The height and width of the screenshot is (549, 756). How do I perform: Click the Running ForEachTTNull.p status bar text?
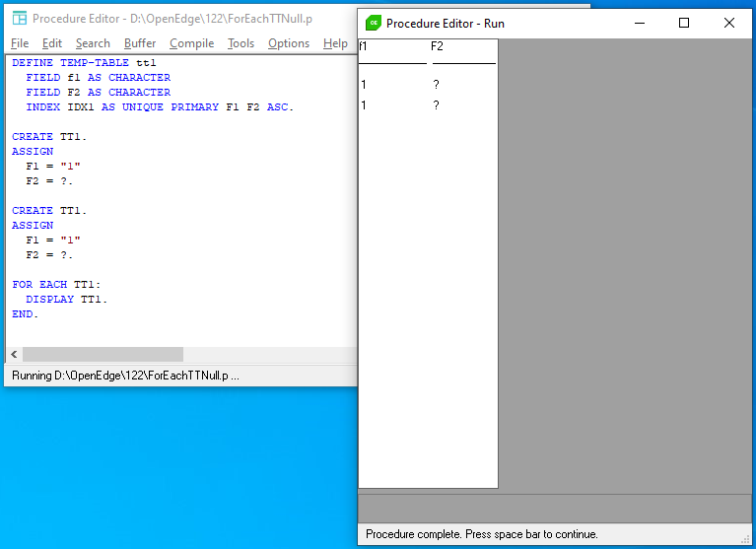coord(125,376)
